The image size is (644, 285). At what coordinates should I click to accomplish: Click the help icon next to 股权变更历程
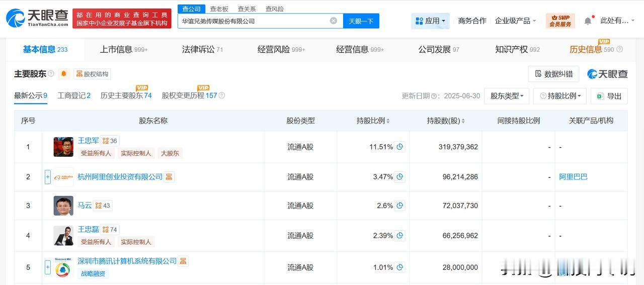[222, 96]
